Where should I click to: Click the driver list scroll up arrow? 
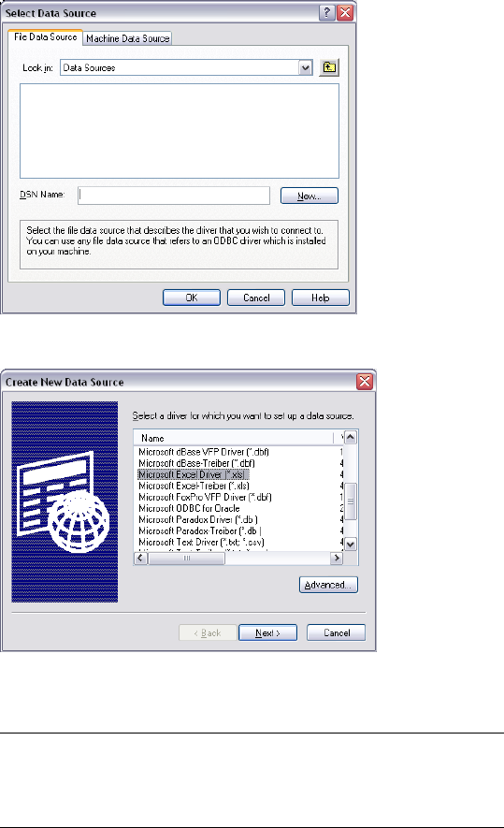[351, 438]
